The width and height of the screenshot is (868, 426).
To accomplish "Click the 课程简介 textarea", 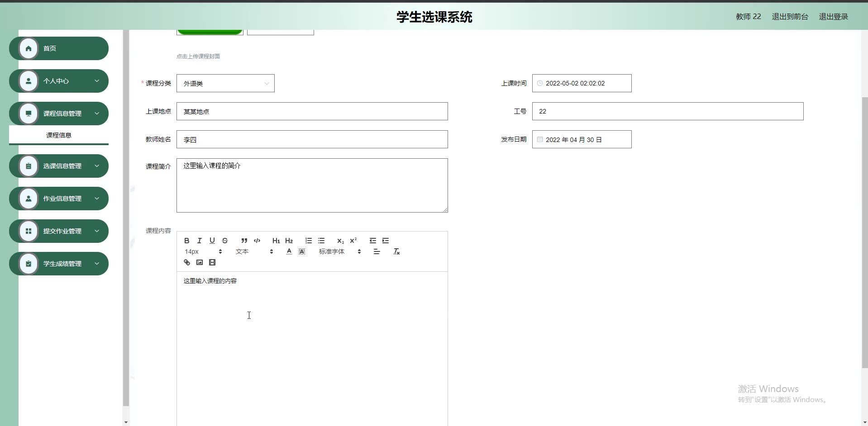I will [312, 185].
